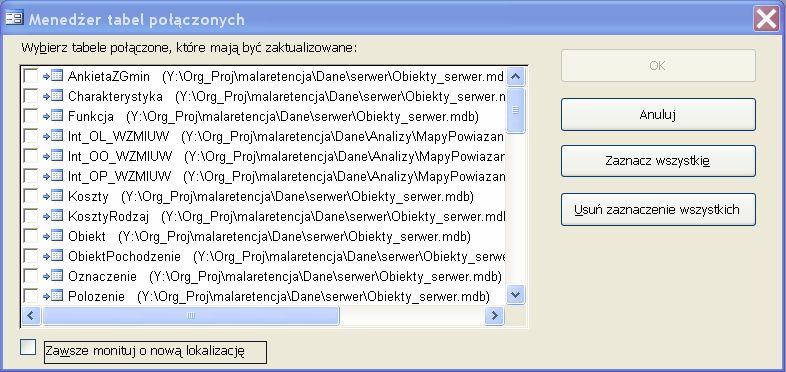Image resolution: width=786 pixels, height=372 pixels.
Task: Click the Charakterystyka linked table icon
Action: coord(53,96)
